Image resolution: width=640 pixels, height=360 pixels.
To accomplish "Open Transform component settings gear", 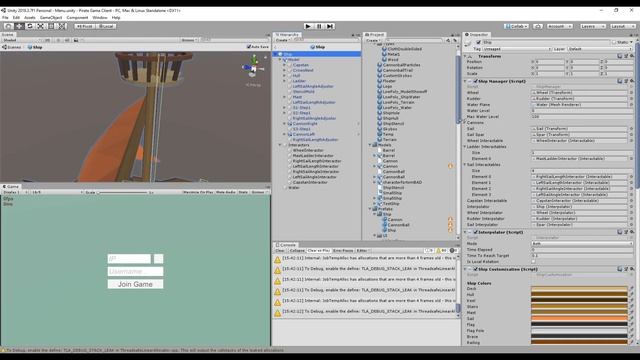I will [631, 56].
